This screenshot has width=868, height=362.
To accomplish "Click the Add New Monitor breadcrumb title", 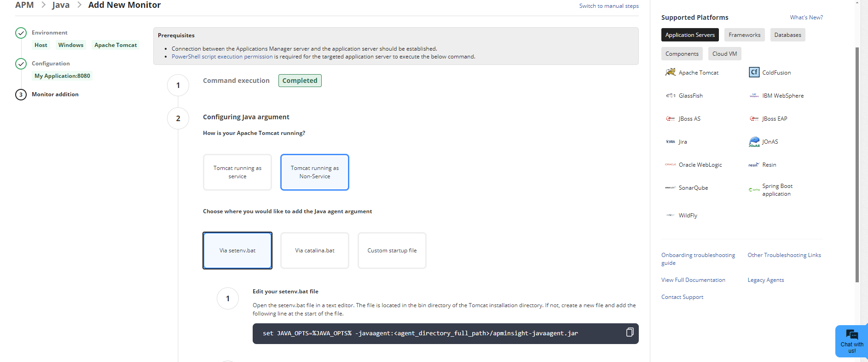I will pyautogui.click(x=124, y=5).
